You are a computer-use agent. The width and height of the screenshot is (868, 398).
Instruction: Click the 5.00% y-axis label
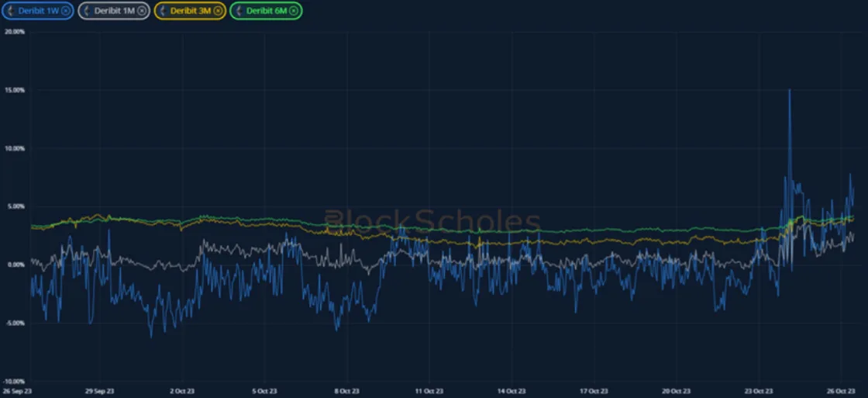click(x=15, y=206)
